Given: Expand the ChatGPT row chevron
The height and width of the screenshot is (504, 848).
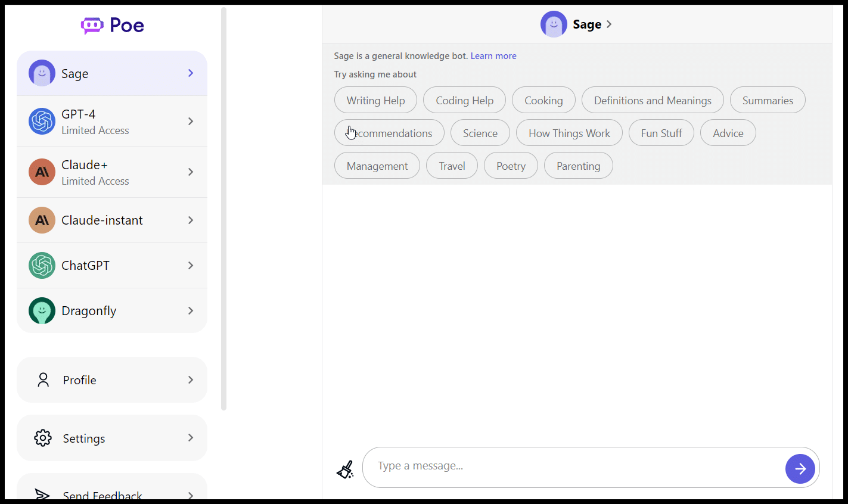Looking at the screenshot, I should [x=191, y=266].
